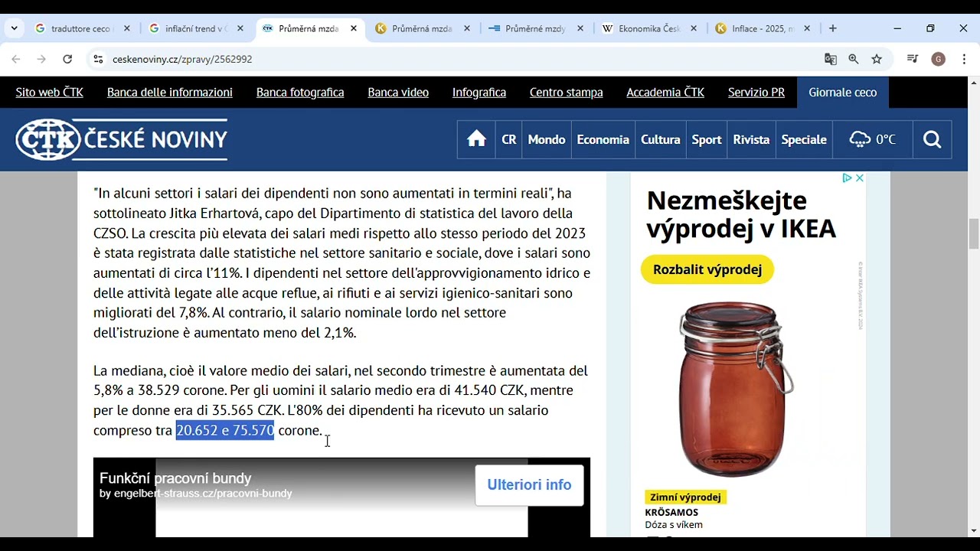View site information icon in address bar
The width and height of the screenshot is (980, 551).
pyautogui.click(x=97, y=59)
